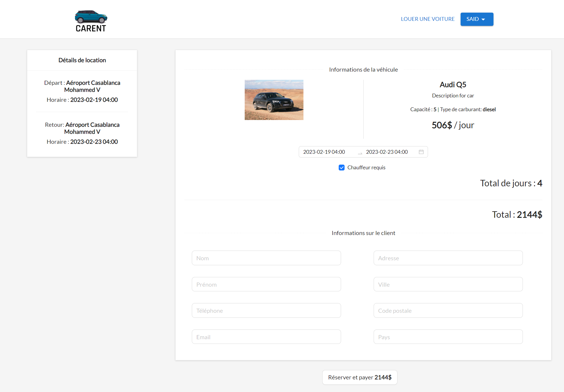
Task: Select the start date 2023-02-19 field
Action: coord(324,152)
